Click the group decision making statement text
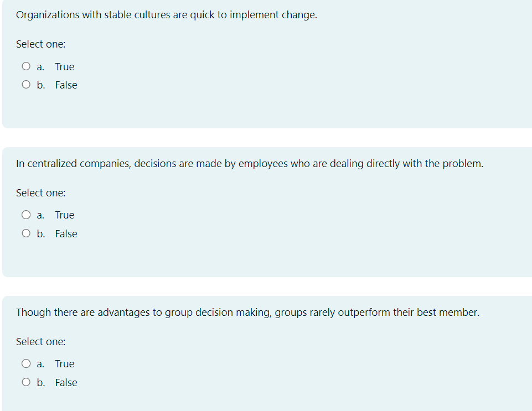 coord(248,313)
